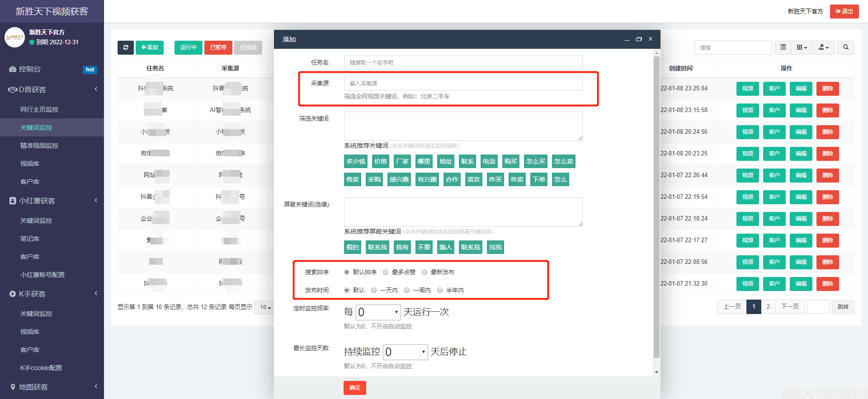868x399 pixels.
Task: Open the 定时监控频率 days dropdown
Action: [378, 312]
